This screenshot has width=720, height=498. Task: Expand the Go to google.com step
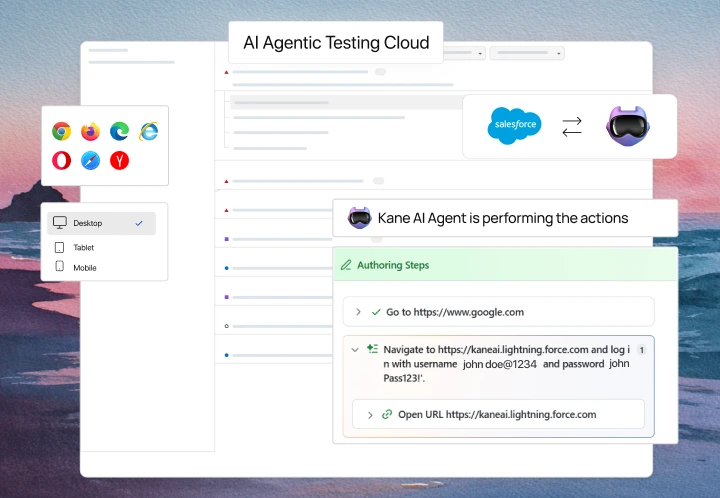(x=358, y=312)
